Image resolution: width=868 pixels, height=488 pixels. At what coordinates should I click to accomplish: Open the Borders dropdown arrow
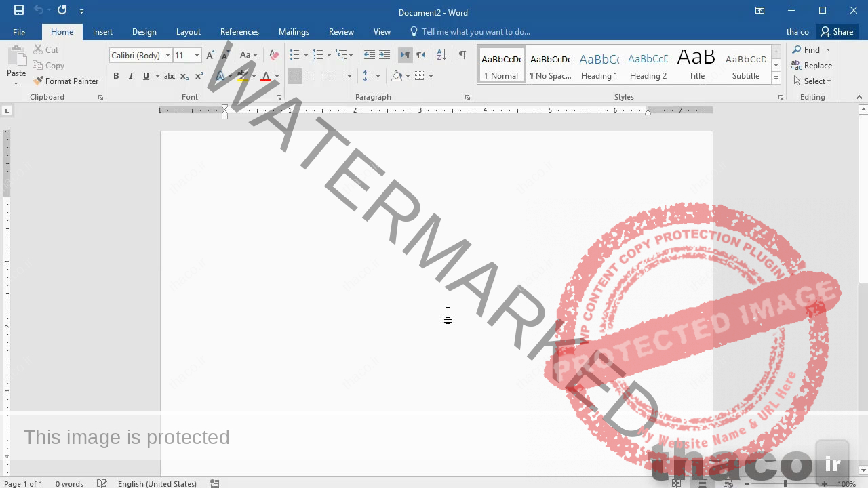(x=431, y=76)
